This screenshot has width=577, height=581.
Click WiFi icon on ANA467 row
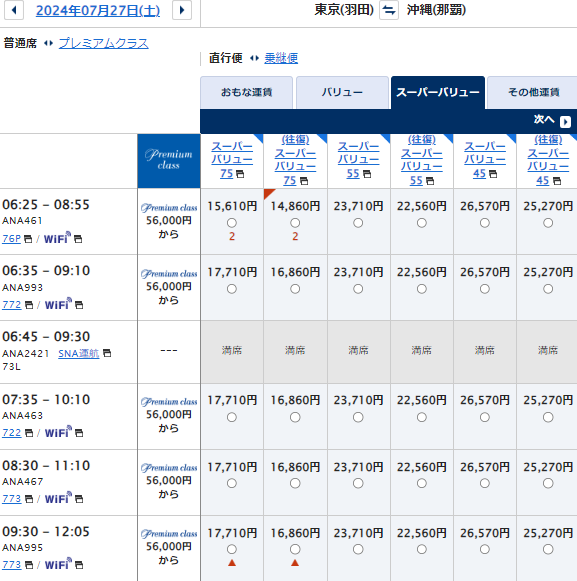58,498
